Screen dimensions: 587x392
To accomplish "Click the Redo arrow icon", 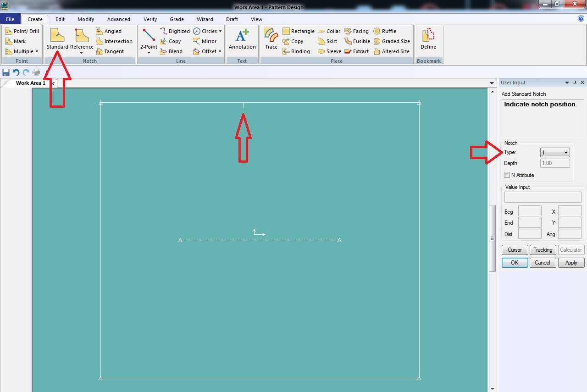I will [26, 72].
